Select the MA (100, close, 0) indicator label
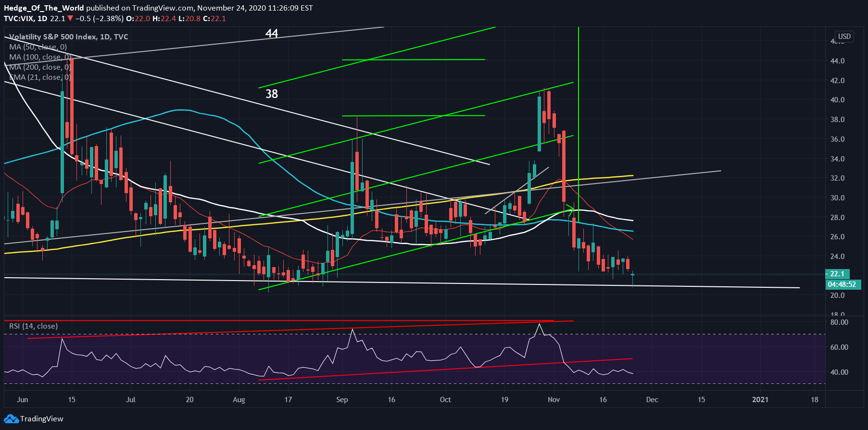Screen dimensions: 868x430 pyautogui.click(x=40, y=57)
